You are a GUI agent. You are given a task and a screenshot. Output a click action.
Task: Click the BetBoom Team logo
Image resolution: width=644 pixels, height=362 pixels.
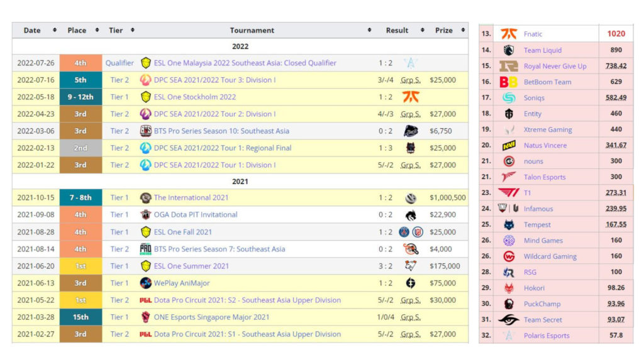[509, 81]
